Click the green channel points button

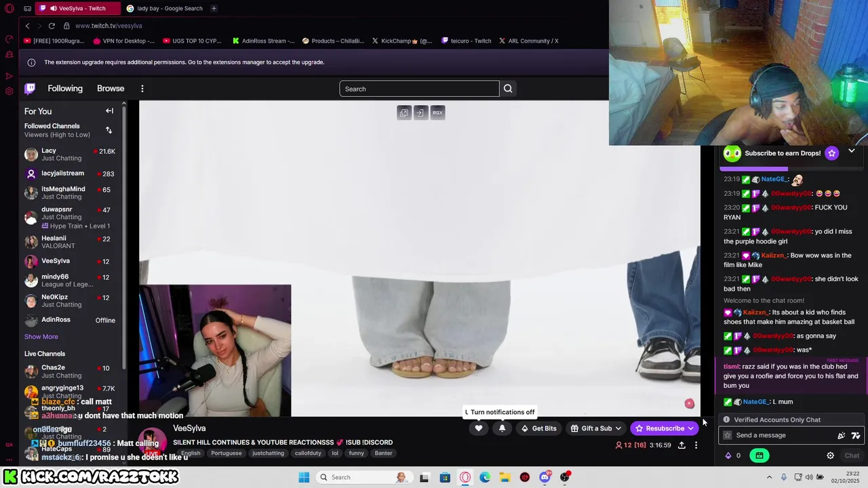tap(759, 455)
